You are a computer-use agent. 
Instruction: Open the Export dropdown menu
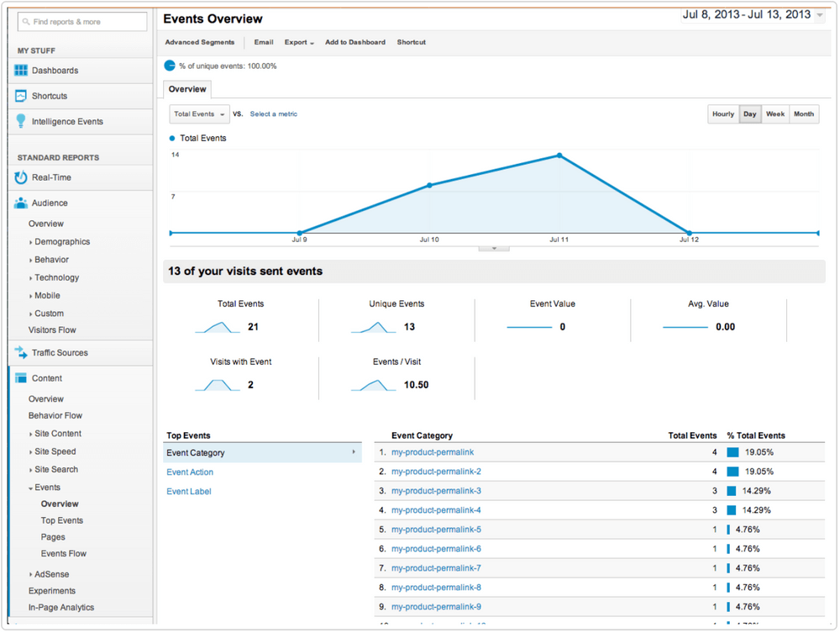point(298,42)
